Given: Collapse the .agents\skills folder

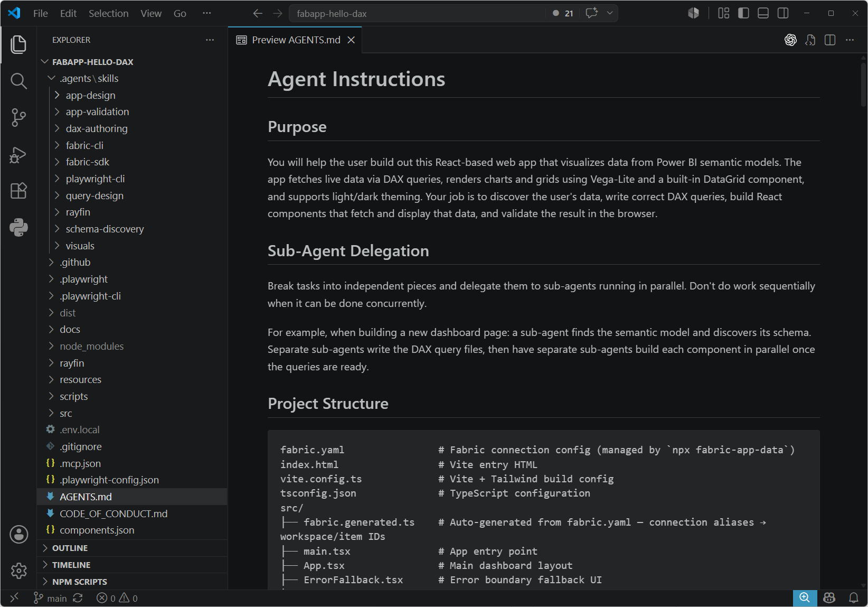Looking at the screenshot, I should coord(132,79).
